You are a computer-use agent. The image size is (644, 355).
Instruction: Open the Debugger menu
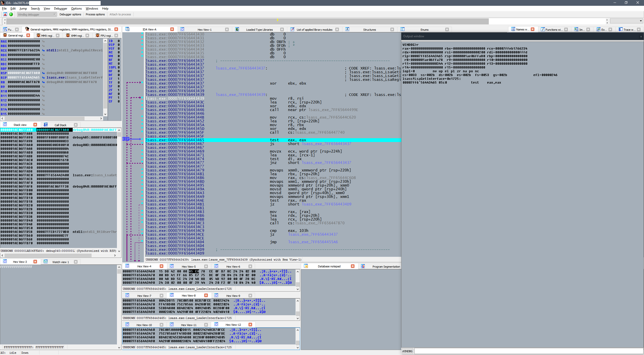[60, 9]
